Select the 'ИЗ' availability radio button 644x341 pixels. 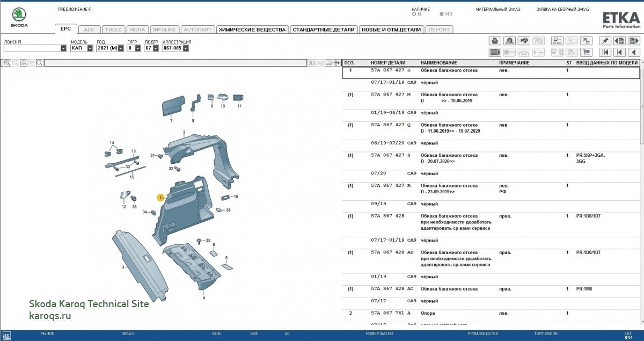442,14
